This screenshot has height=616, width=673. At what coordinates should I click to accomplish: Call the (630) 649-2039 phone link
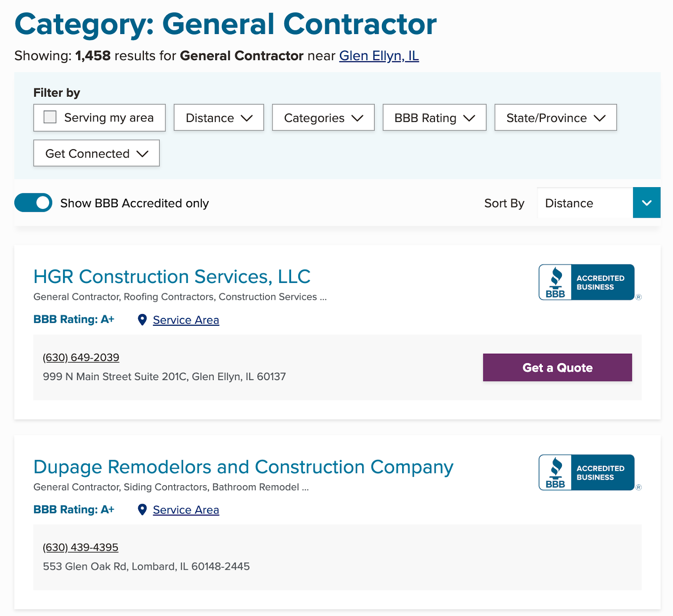pyautogui.click(x=80, y=357)
